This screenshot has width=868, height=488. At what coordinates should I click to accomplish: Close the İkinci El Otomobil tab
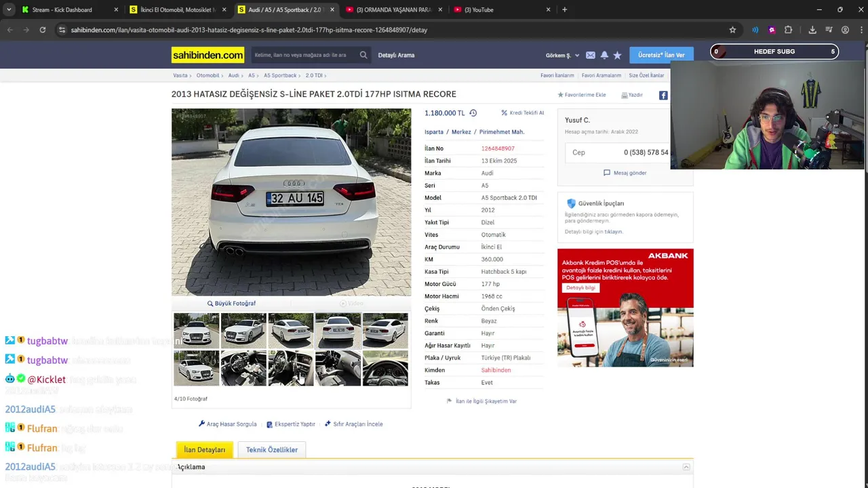tap(224, 9)
